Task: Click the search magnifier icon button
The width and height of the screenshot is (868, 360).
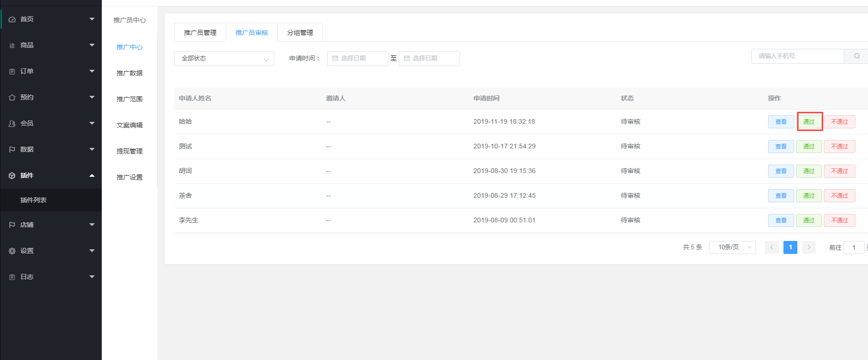Action: click(856, 56)
